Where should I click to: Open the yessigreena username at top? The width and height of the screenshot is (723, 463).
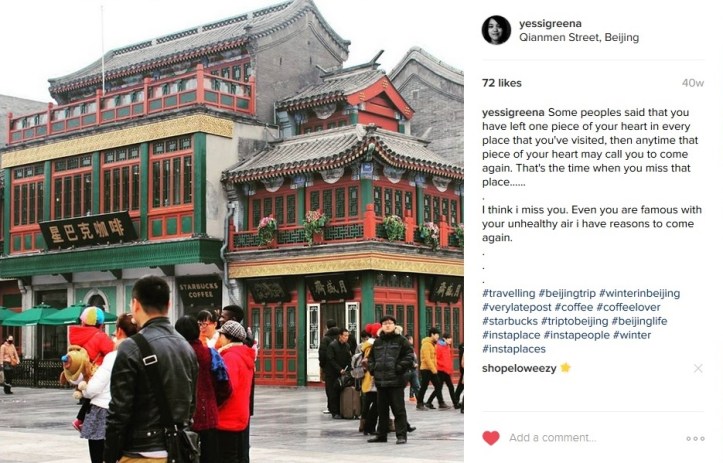pos(550,24)
